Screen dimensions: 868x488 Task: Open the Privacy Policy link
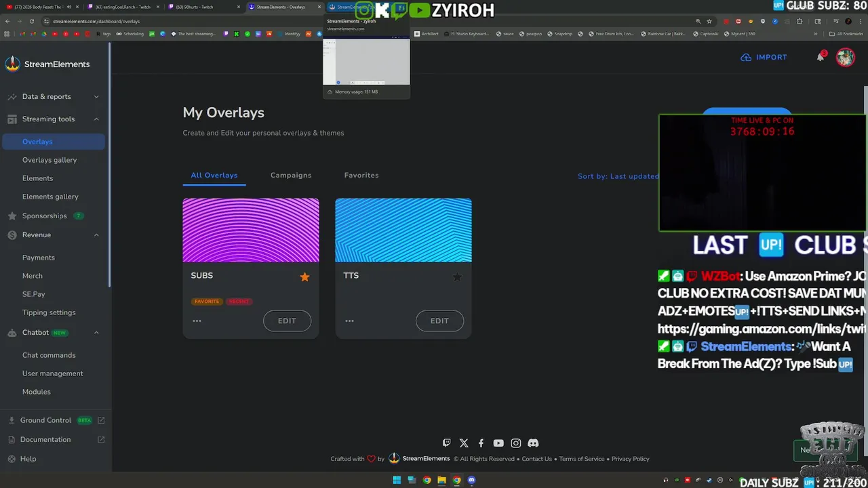tap(631, 459)
